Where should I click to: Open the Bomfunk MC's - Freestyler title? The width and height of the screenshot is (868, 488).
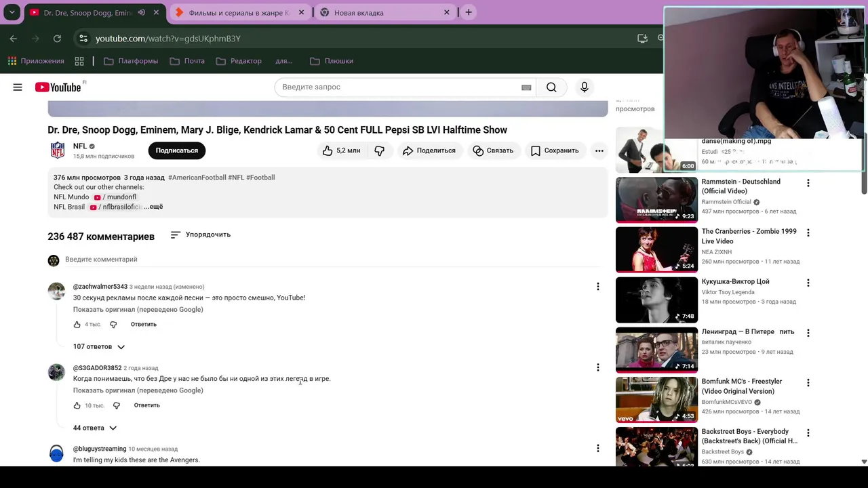coord(742,386)
